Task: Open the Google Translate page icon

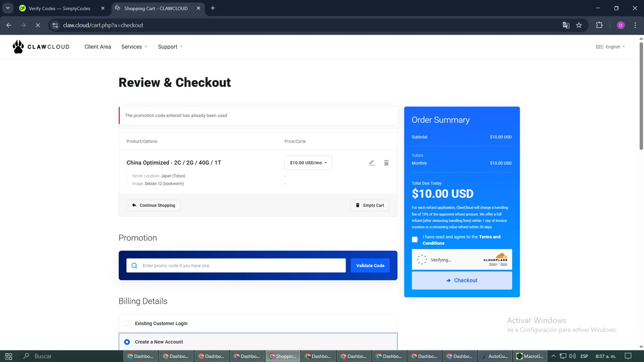Action: 566,25
